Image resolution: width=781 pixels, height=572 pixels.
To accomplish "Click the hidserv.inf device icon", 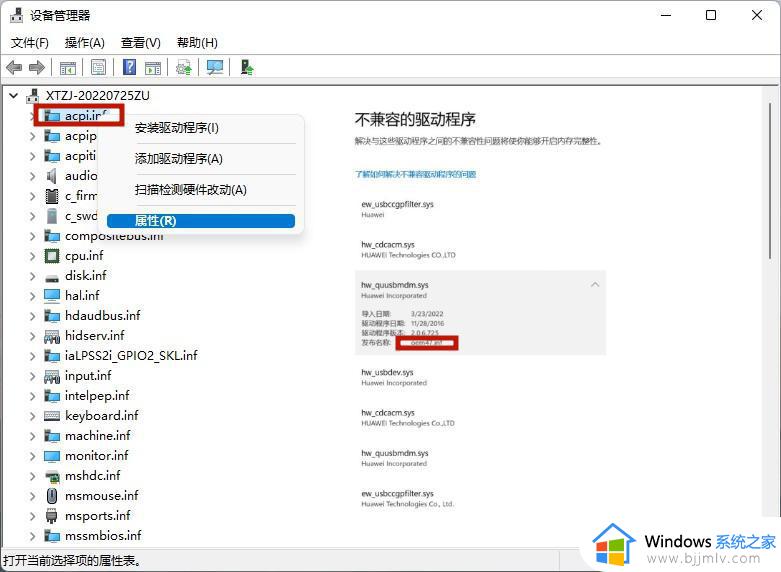I will (52, 336).
